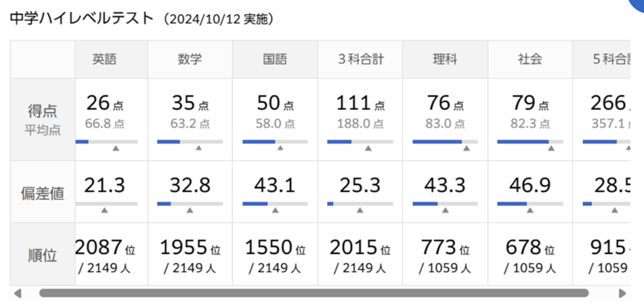Click the horizontal scrollbar thumb
Image resolution: width=644 pixels, height=307 pixels.
point(313,293)
